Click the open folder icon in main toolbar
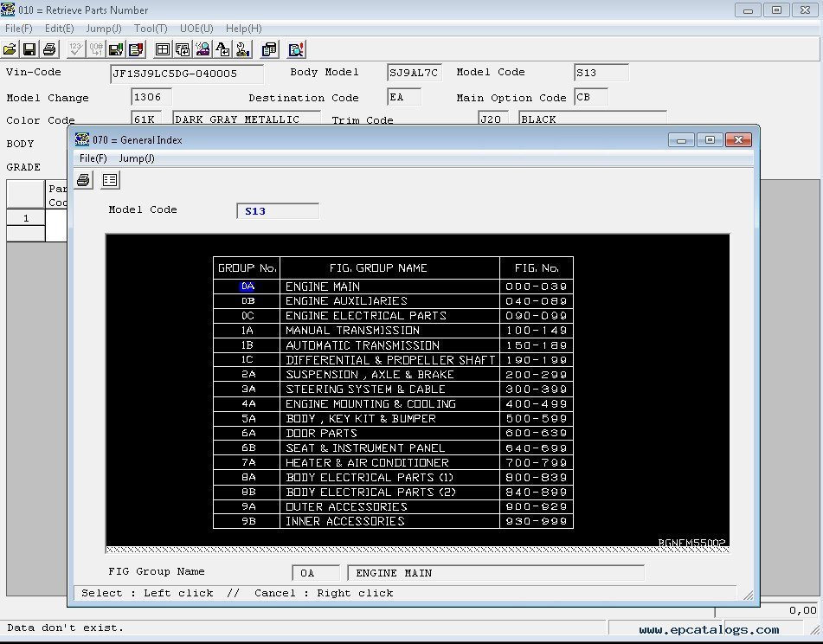 (10, 49)
